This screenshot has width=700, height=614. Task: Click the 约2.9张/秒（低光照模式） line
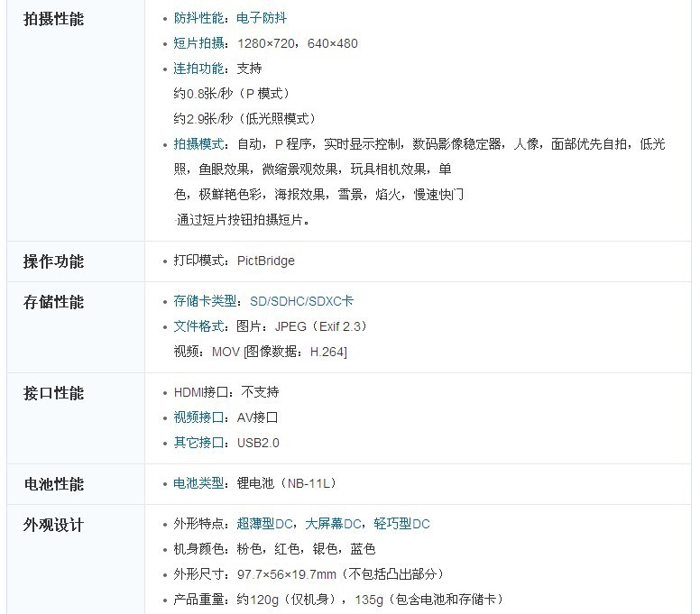pos(244,119)
